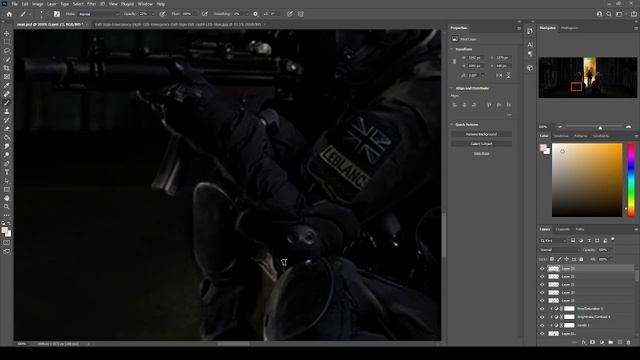Click the Home icon in the options bar
640x360 pixels.
(9, 14)
